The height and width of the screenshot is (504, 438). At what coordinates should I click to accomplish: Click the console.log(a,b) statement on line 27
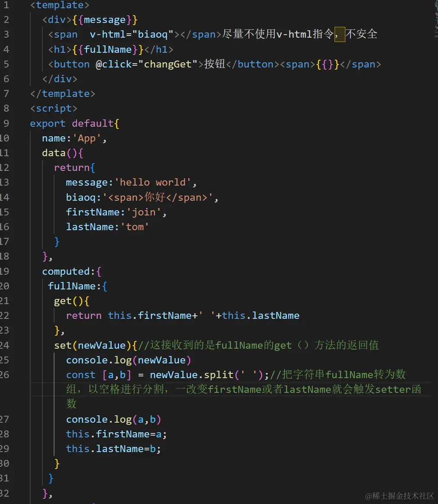[x=113, y=419]
